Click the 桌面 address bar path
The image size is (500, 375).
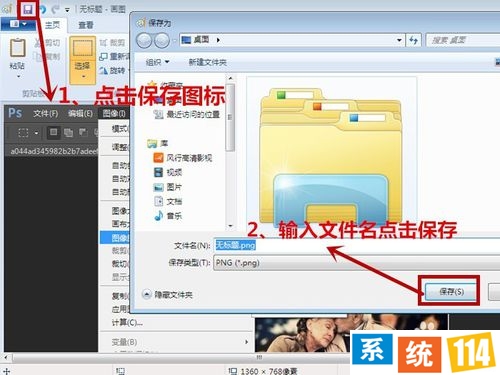point(201,40)
